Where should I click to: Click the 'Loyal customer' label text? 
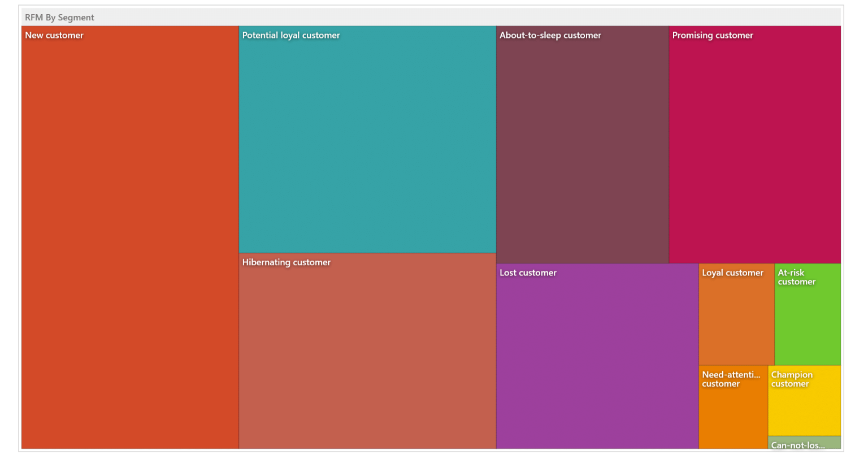pyautogui.click(x=732, y=272)
